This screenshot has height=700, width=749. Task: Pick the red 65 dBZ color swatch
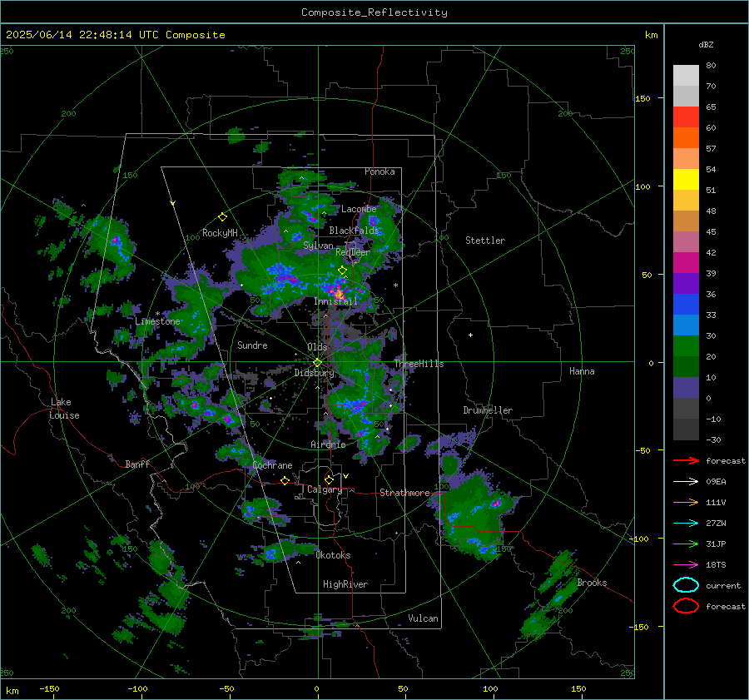[x=686, y=117]
